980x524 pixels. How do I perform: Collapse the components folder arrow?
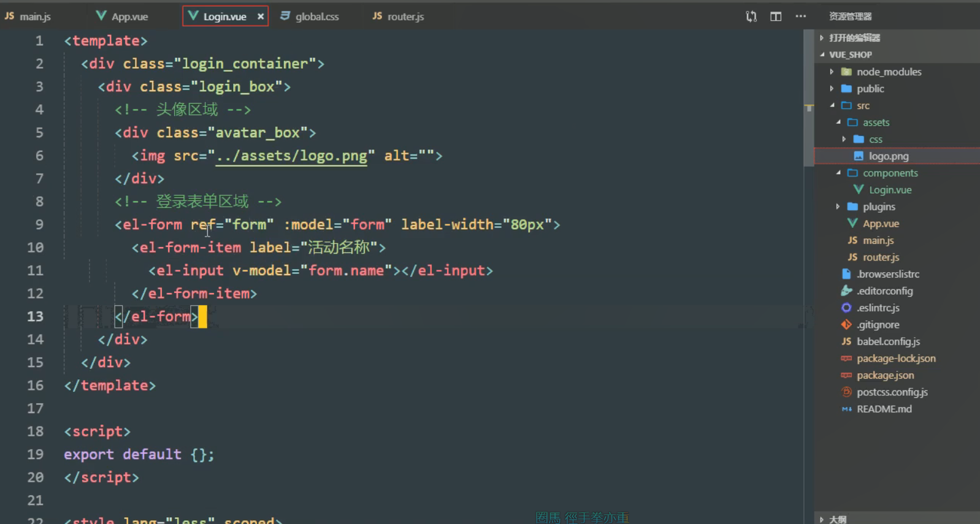[838, 173]
